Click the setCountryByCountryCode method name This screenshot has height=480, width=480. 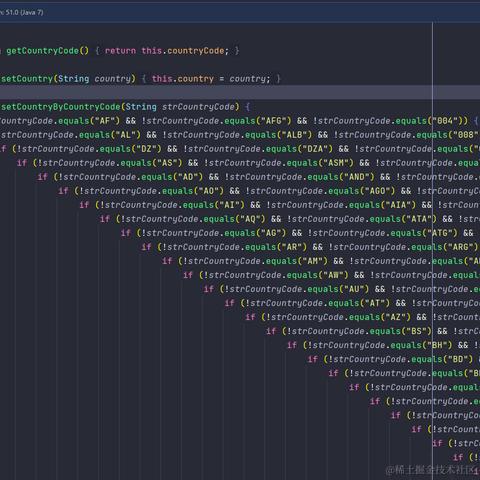click(61, 107)
